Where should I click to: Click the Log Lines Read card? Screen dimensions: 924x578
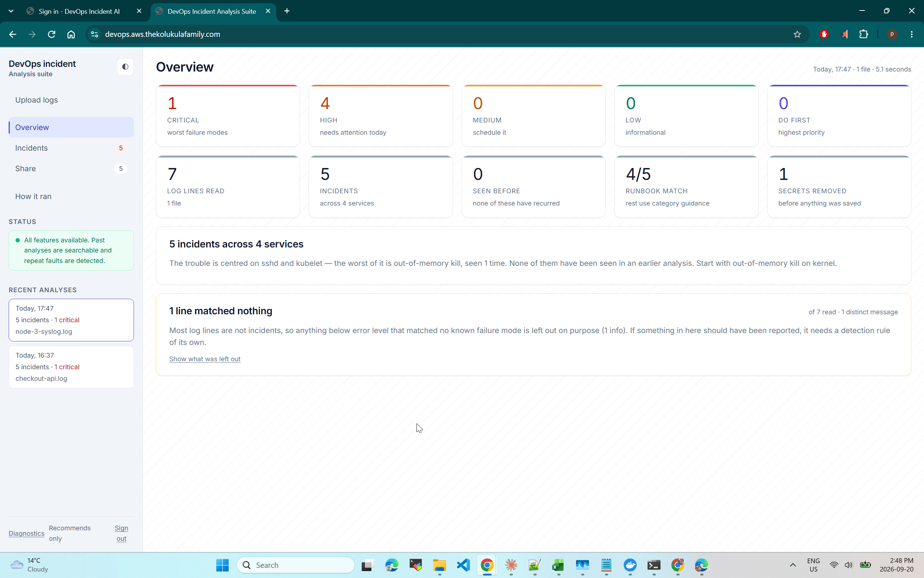tap(227, 186)
